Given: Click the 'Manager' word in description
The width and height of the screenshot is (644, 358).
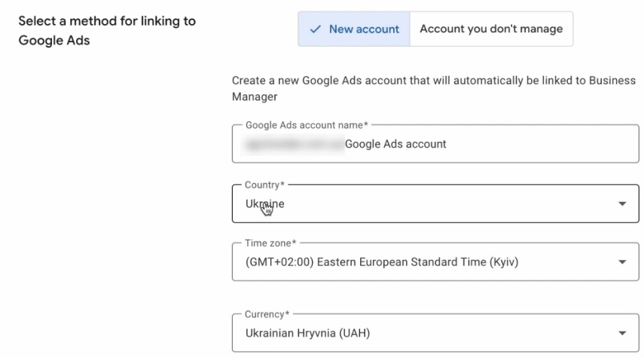Looking at the screenshot, I should coord(255,97).
